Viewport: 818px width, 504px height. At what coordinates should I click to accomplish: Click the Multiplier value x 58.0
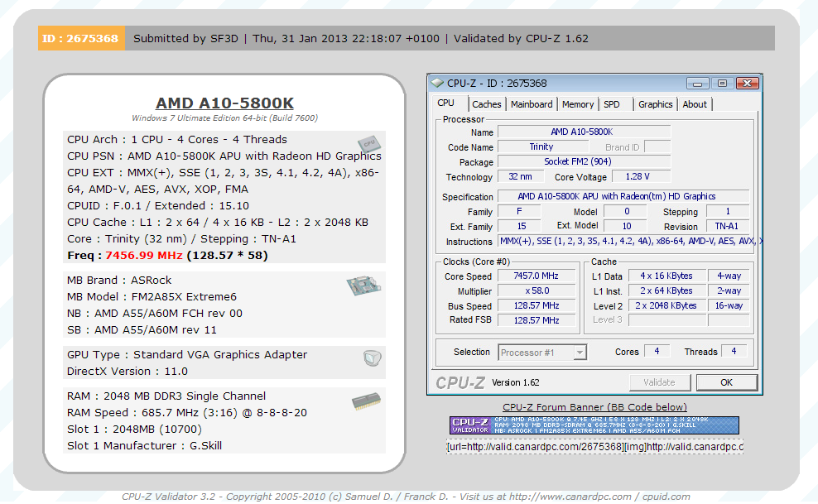coord(537,290)
